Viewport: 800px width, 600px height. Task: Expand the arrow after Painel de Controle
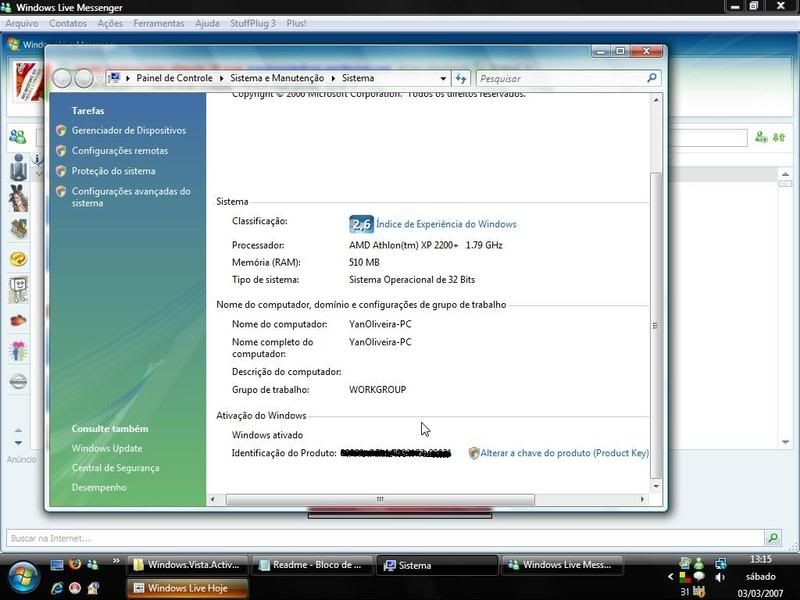click(221, 79)
